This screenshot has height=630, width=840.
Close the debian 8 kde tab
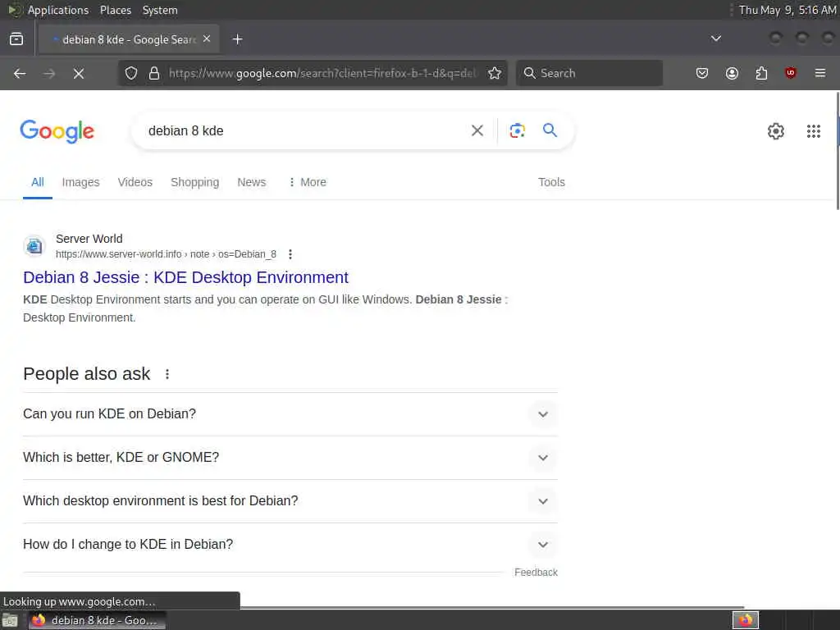point(207,39)
